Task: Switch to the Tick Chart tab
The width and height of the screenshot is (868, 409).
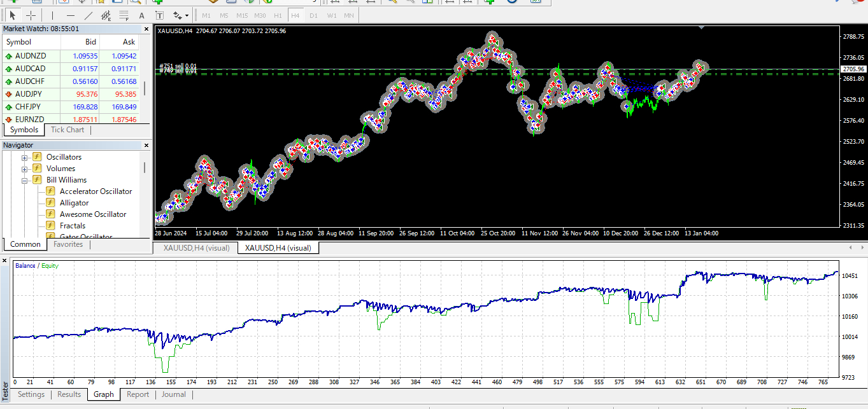Action: point(68,130)
